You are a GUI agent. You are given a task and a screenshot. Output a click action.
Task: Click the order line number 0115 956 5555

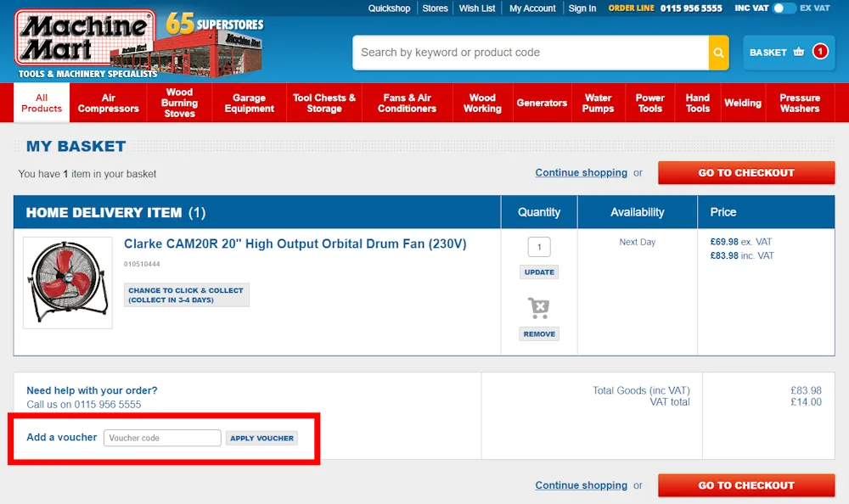pyautogui.click(x=691, y=8)
